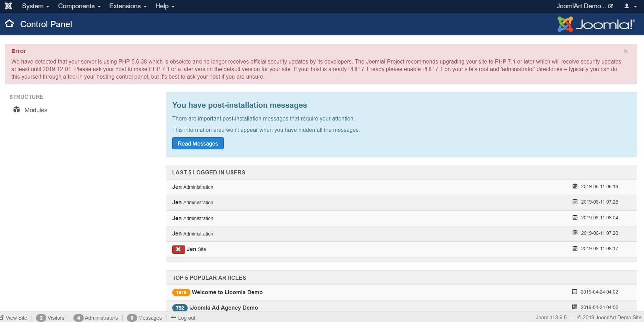Dismiss the PHP error alert
Image resolution: width=644 pixels, height=322 pixels.
(x=625, y=51)
